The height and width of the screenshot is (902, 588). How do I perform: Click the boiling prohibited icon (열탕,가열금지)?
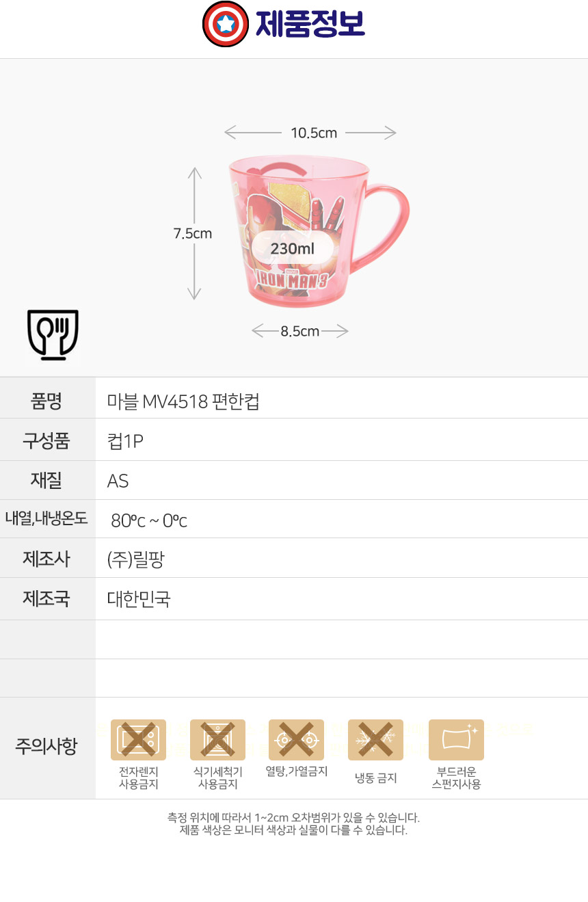pyautogui.click(x=296, y=740)
